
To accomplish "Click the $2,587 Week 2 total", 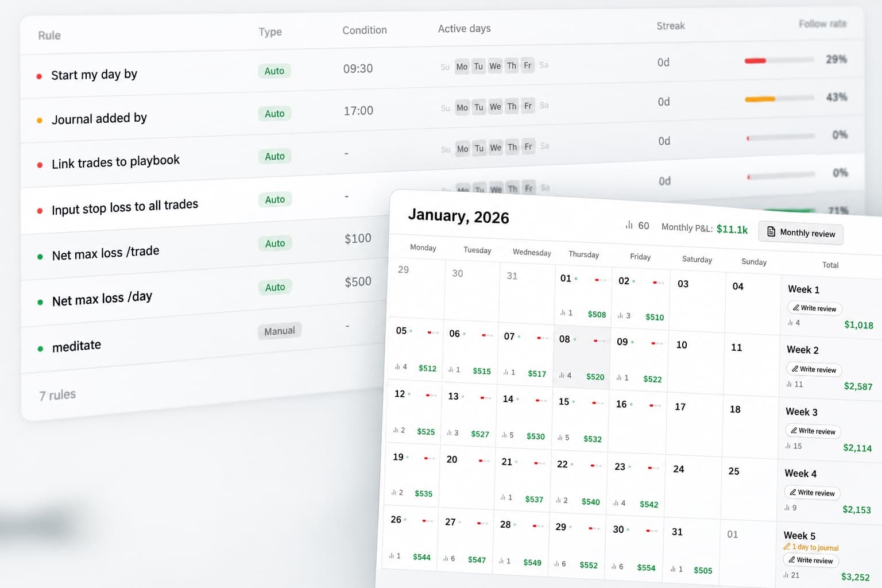I will [x=858, y=386].
